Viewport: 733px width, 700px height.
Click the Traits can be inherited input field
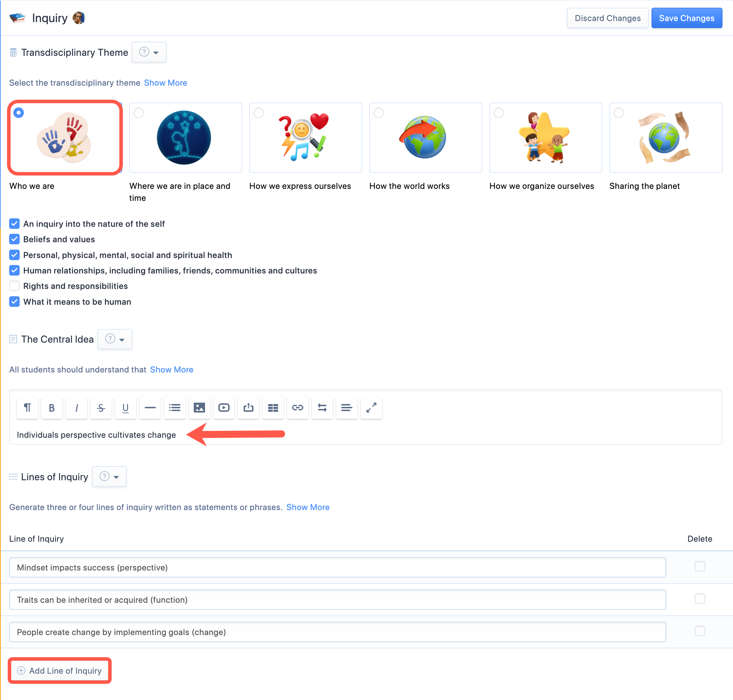click(337, 600)
